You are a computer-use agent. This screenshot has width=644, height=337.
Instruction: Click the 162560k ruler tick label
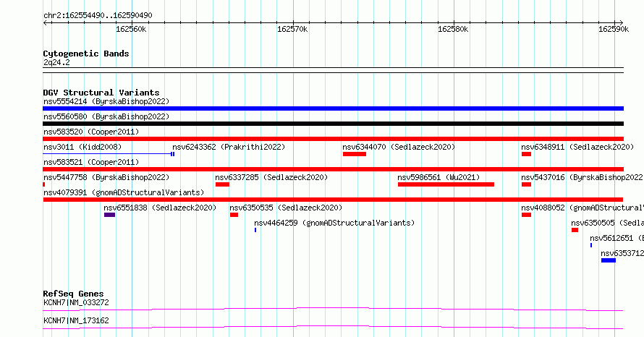click(131, 30)
